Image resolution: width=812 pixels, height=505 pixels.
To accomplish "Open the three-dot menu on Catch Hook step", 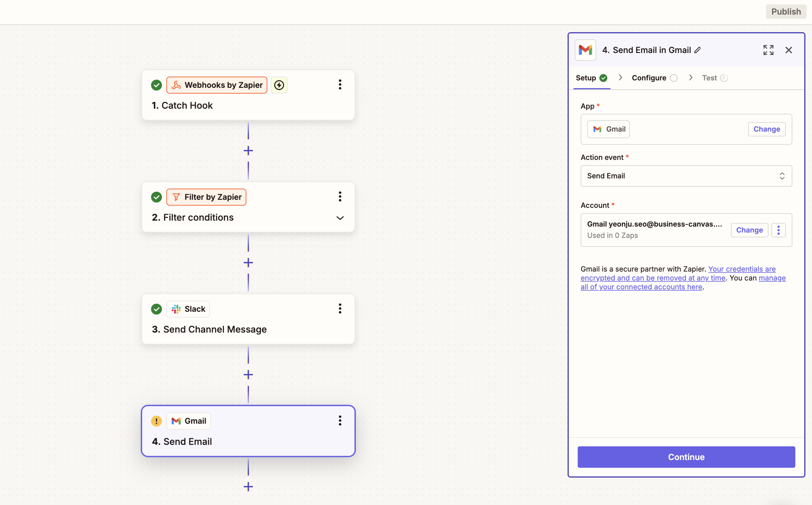I will 340,85.
